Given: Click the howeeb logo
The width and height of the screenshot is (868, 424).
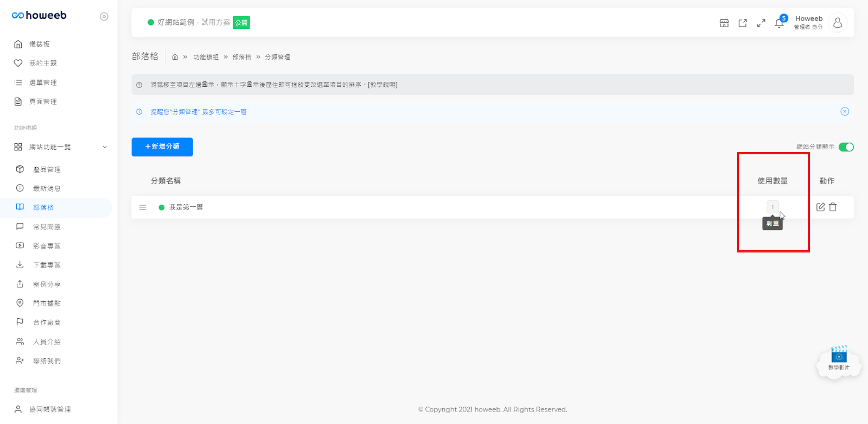Looking at the screenshot, I should click(x=39, y=15).
